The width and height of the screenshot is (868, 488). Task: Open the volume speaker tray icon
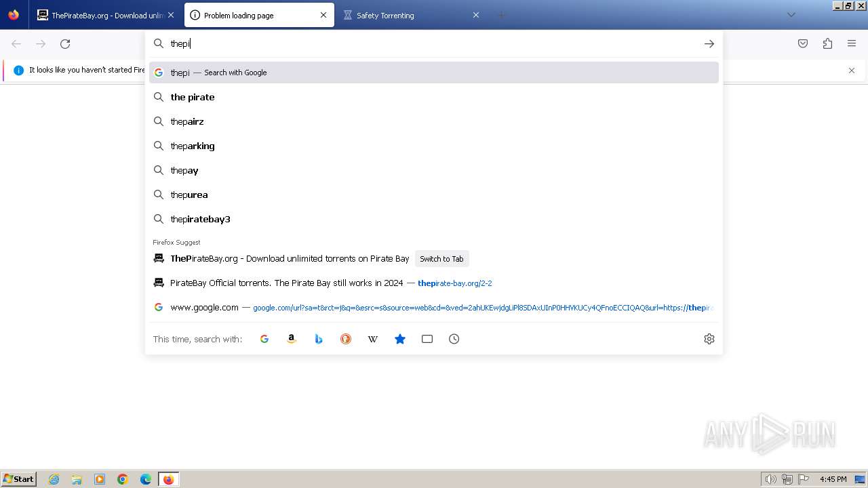[770, 479]
